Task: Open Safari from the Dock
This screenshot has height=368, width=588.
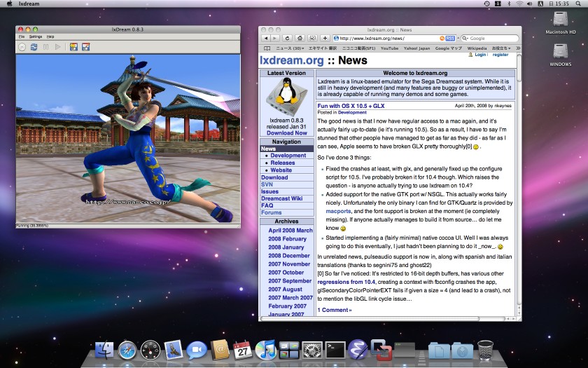Action: tap(127, 350)
